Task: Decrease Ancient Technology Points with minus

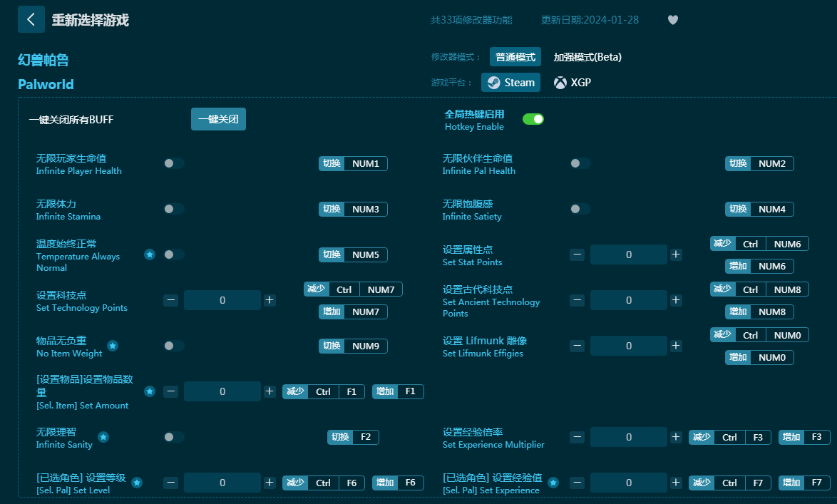Action: (577, 300)
